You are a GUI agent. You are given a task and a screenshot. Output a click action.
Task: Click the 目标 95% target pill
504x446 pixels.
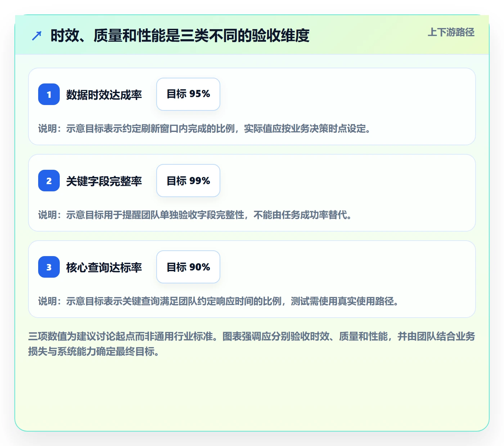(x=188, y=94)
